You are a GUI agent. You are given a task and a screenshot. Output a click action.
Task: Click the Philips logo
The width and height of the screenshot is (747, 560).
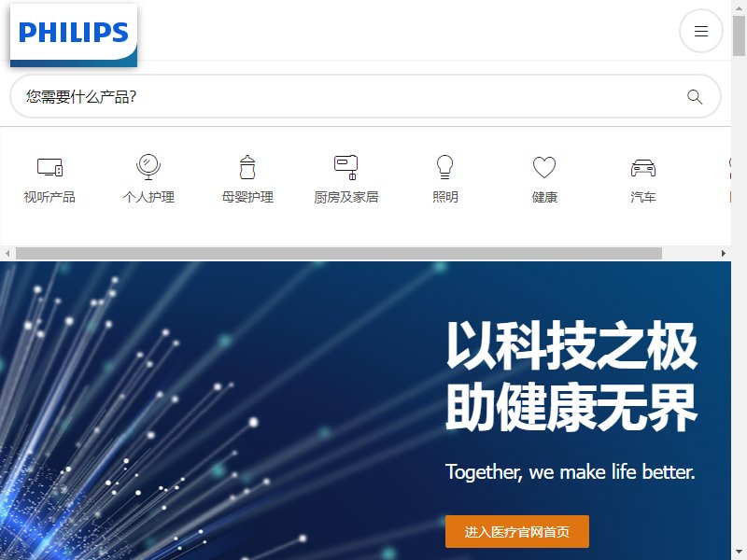(74, 35)
